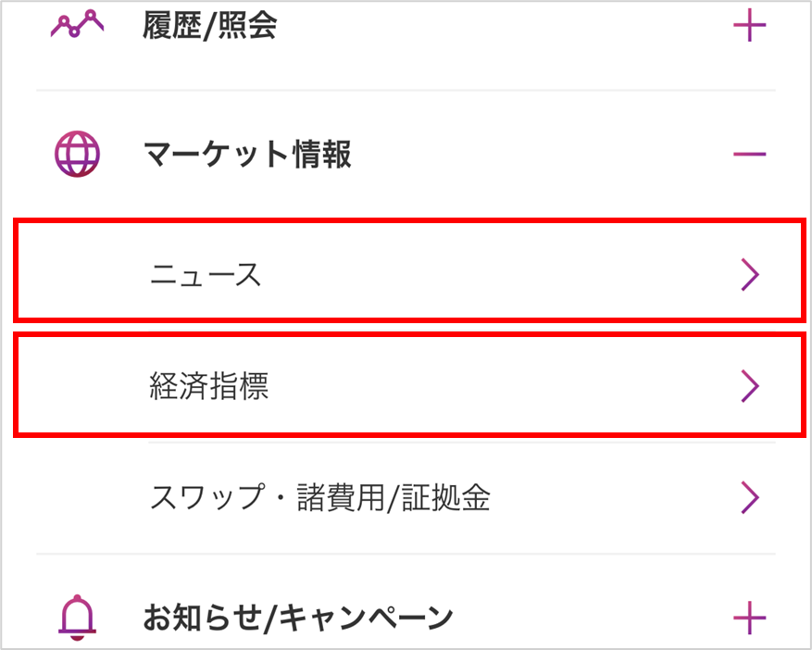Tap the ニュース text label
812x650 pixels.
coord(206,275)
